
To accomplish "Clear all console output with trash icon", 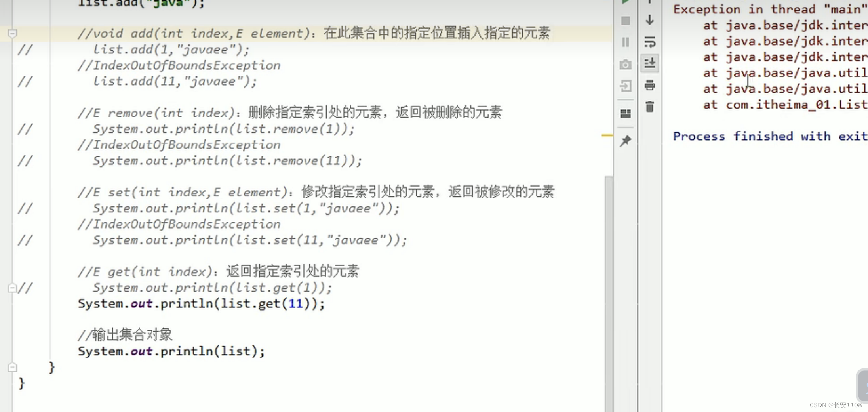I will 650,107.
